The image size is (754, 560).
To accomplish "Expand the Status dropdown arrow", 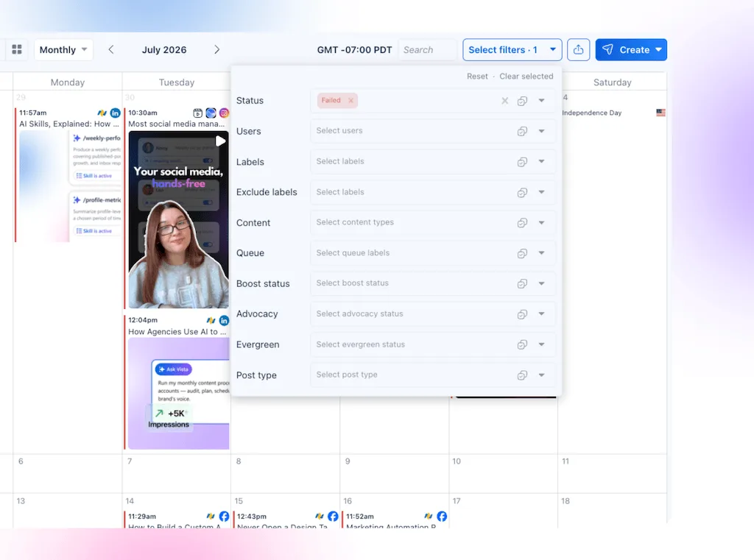I will (x=541, y=101).
